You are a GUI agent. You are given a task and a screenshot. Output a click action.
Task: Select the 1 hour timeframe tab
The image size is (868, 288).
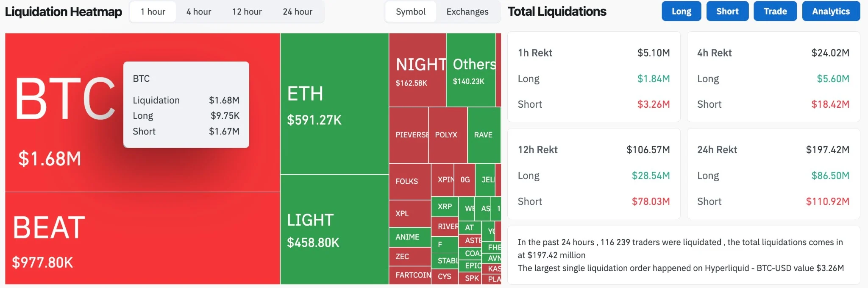coord(153,12)
